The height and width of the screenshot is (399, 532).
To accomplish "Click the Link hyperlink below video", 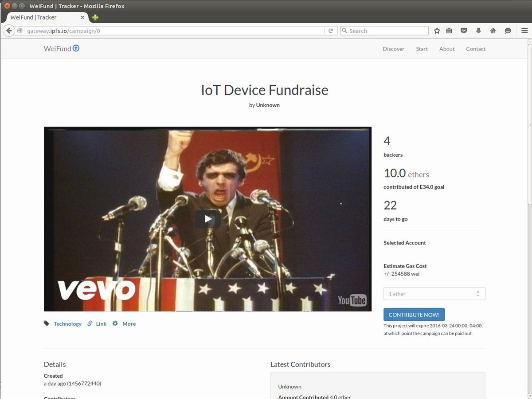I will coord(101,324).
